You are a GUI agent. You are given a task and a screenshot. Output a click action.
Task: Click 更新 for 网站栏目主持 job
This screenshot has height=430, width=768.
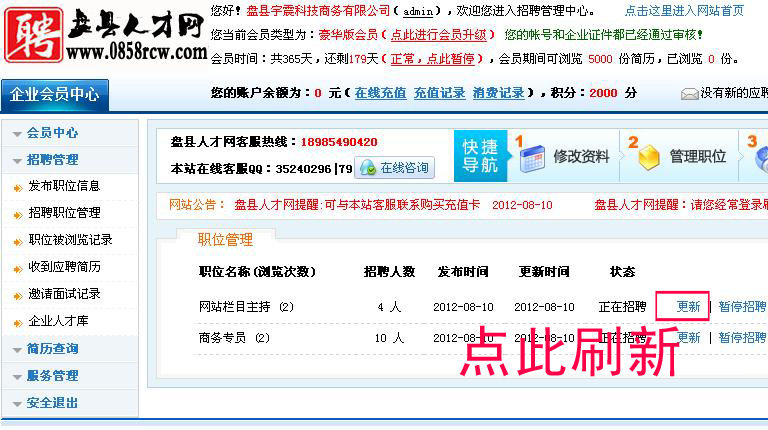click(x=688, y=307)
